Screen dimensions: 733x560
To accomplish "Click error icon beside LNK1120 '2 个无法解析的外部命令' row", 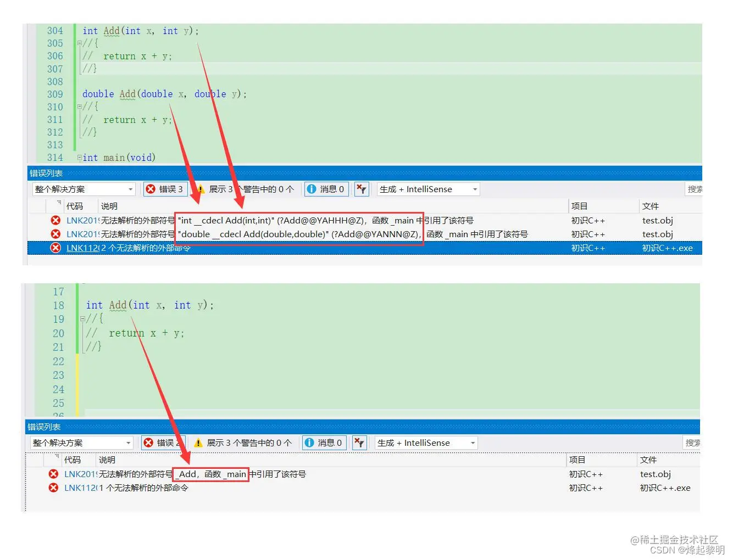I will (x=55, y=248).
